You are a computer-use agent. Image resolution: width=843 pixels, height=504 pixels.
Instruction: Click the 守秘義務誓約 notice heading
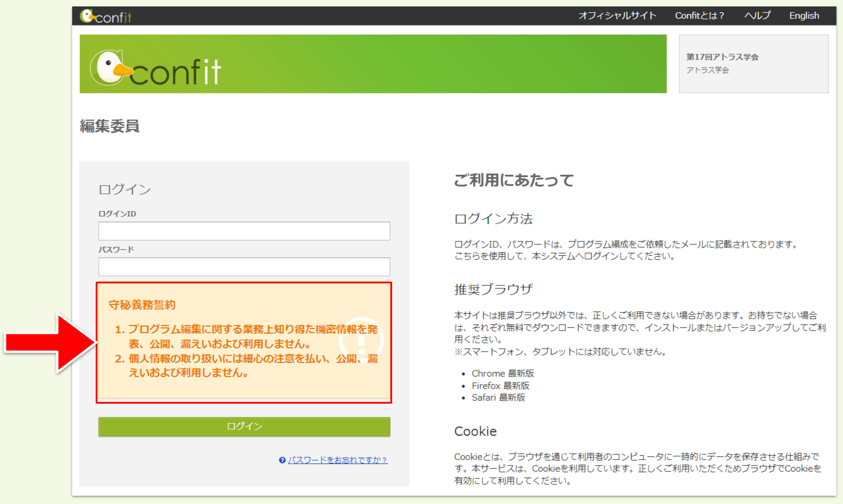(x=142, y=305)
